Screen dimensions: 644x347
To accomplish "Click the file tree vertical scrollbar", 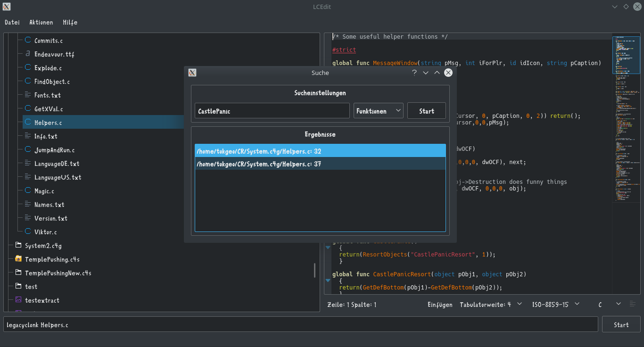I will 315,270.
